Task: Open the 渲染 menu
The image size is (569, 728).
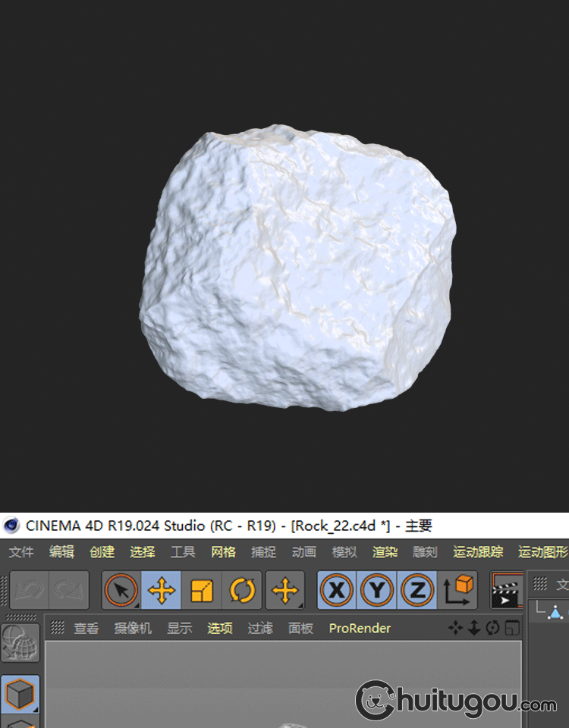Action: [385, 552]
